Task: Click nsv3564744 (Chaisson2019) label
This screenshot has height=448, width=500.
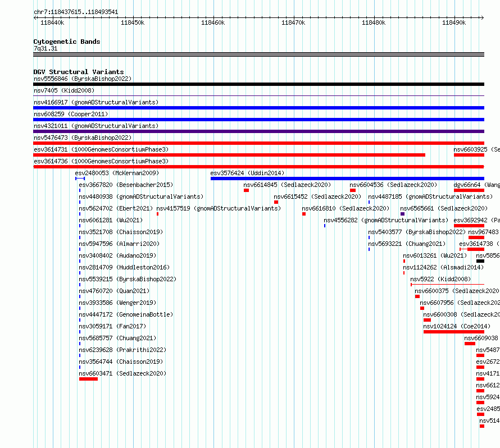Action: coord(121,362)
